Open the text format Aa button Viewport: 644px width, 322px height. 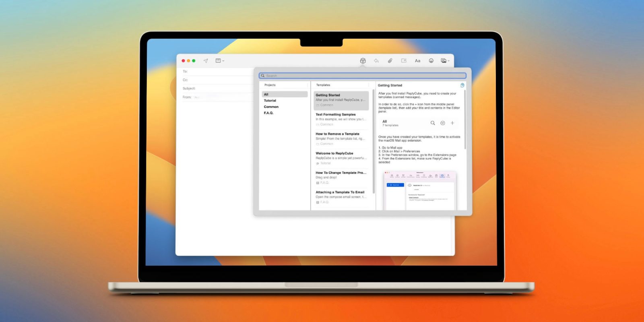[417, 61]
